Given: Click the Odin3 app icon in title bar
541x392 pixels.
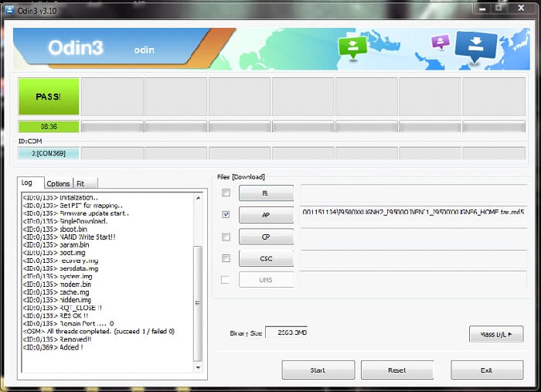Looking at the screenshot, I should point(9,10).
